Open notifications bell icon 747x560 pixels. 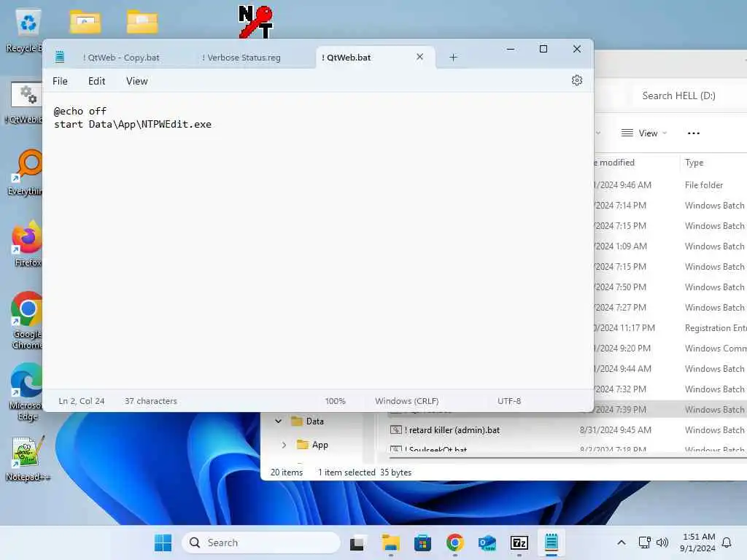(727, 542)
